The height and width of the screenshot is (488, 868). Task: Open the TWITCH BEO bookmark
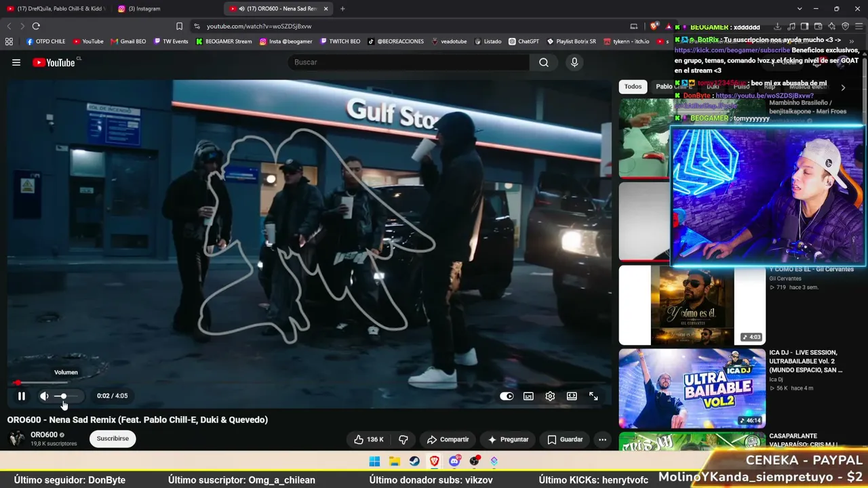coord(340,41)
